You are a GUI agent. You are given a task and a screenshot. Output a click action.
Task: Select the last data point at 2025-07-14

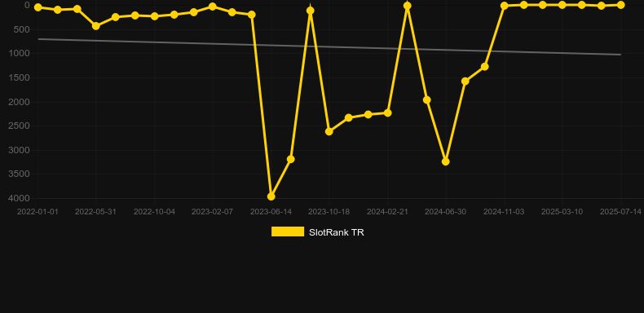(620, 5)
